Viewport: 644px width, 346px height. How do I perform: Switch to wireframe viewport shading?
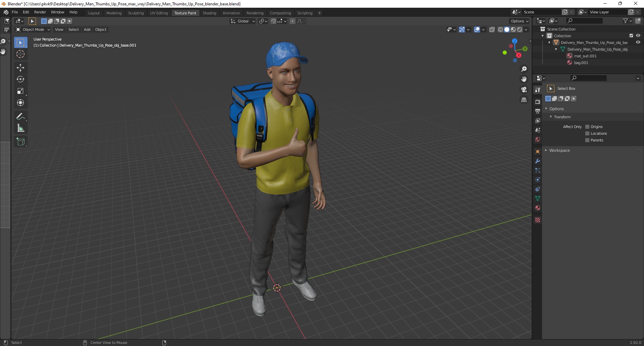click(x=500, y=30)
